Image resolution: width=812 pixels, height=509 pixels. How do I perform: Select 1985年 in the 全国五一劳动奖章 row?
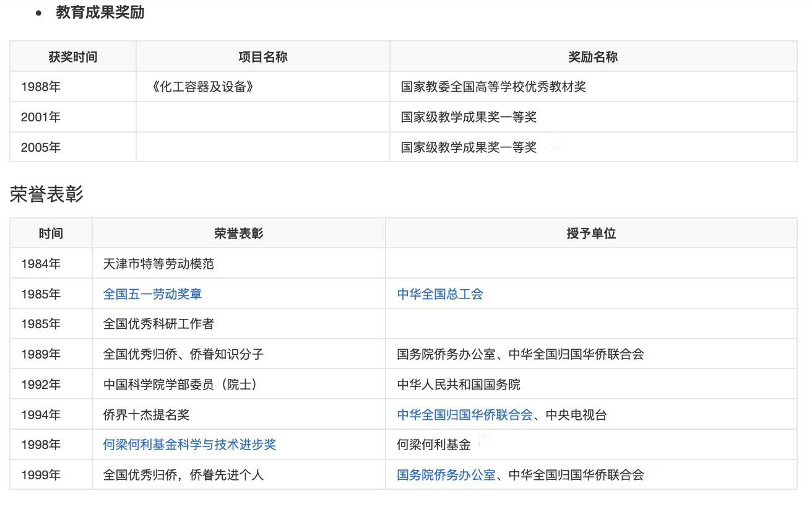[51, 294]
